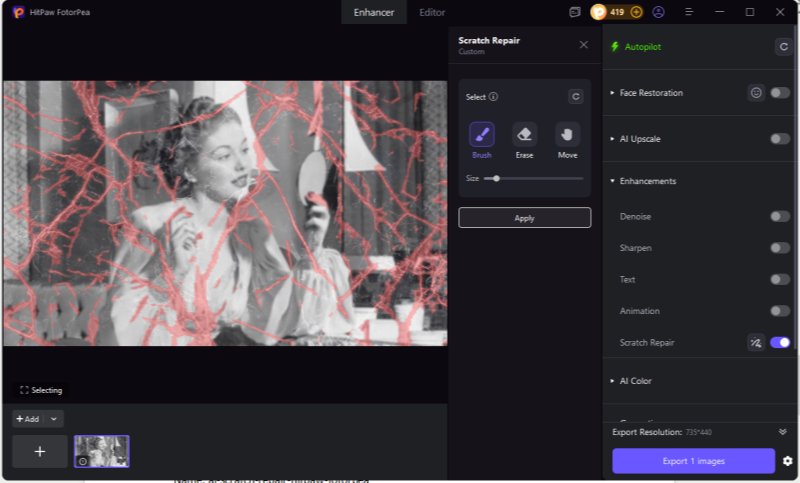Disable the Scratch Repair toggle
Image resolution: width=800 pixels, height=483 pixels.
tap(780, 342)
